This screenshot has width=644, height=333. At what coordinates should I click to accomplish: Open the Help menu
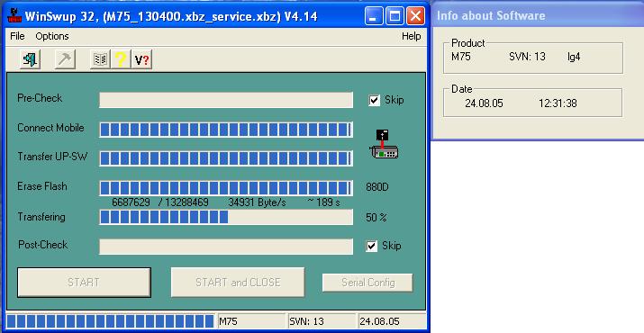click(411, 36)
